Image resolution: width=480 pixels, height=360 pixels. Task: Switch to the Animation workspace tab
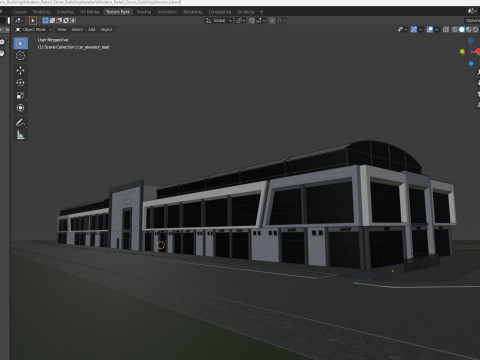point(167,12)
